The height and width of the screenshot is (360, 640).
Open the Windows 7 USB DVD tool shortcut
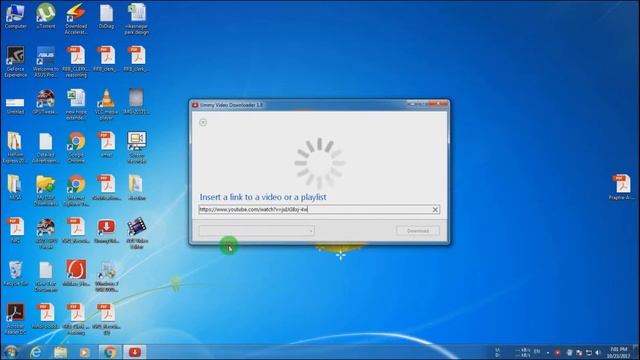pos(107,277)
